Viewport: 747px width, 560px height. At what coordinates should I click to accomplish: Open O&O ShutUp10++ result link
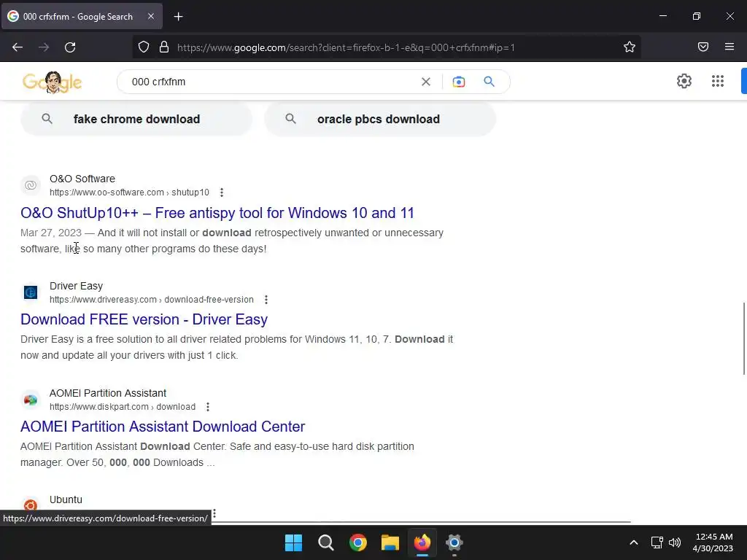click(x=217, y=213)
